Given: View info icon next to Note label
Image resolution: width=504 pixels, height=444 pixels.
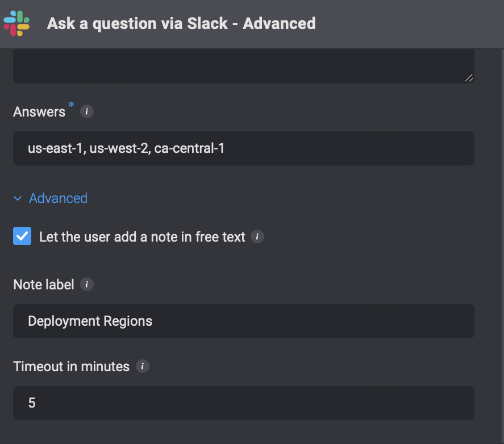Looking at the screenshot, I should [87, 284].
